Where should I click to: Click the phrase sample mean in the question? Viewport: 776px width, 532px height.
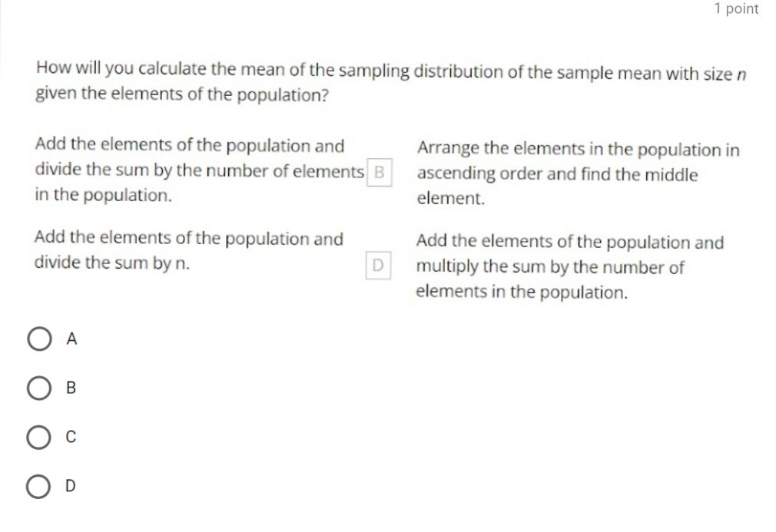[611, 71]
